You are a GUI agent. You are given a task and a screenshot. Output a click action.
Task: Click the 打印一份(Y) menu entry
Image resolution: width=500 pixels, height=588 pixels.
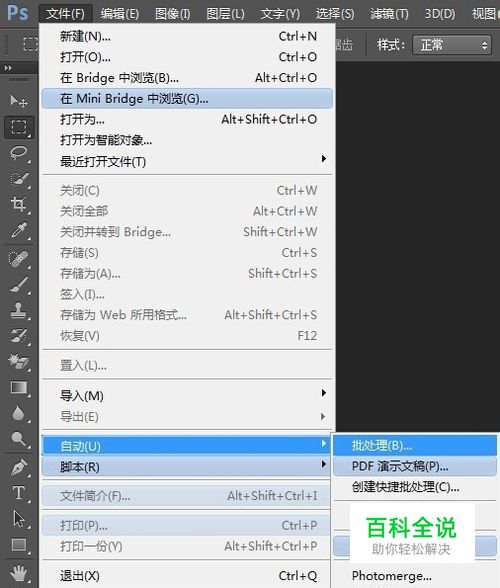pyautogui.click(x=187, y=546)
